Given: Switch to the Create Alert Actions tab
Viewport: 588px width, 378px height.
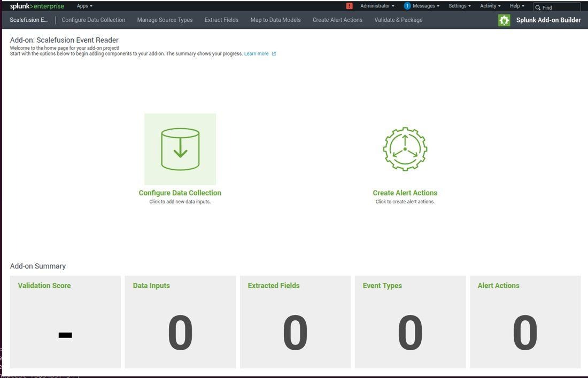Looking at the screenshot, I should 337,20.
